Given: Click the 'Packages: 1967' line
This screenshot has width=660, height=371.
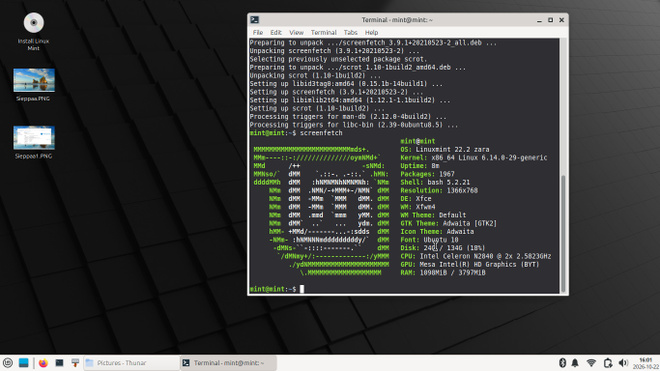Looking at the screenshot, I should tap(427, 174).
